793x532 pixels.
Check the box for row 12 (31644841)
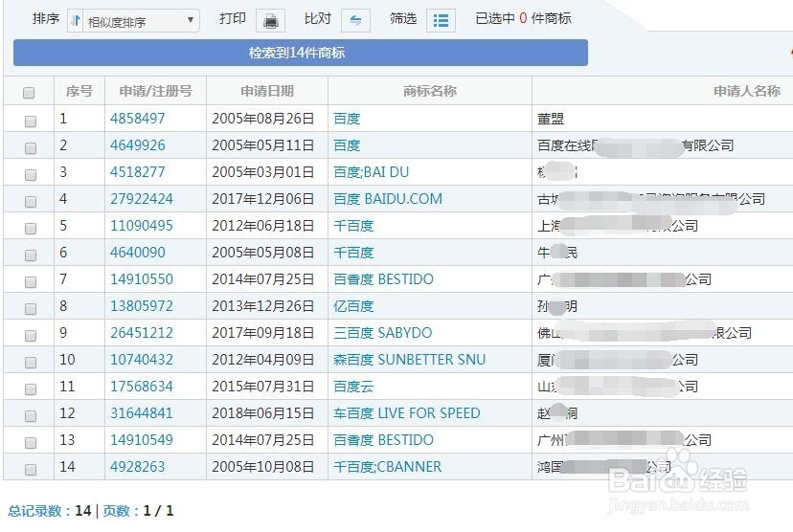point(31,415)
